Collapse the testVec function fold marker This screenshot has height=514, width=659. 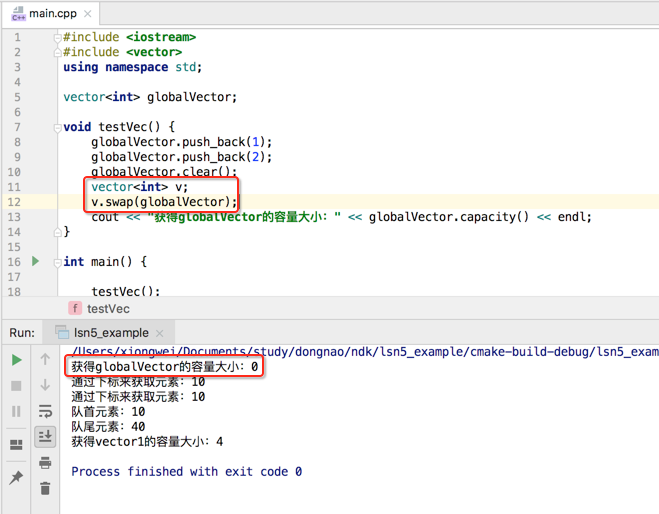click(58, 127)
